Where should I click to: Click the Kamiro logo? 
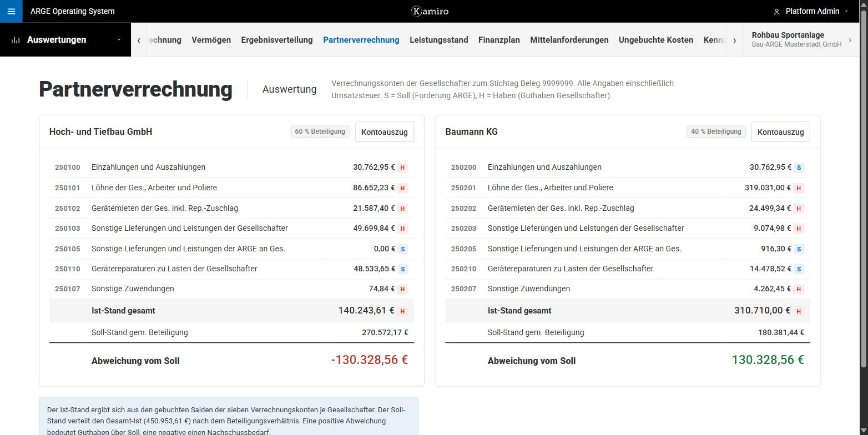pyautogui.click(x=430, y=11)
